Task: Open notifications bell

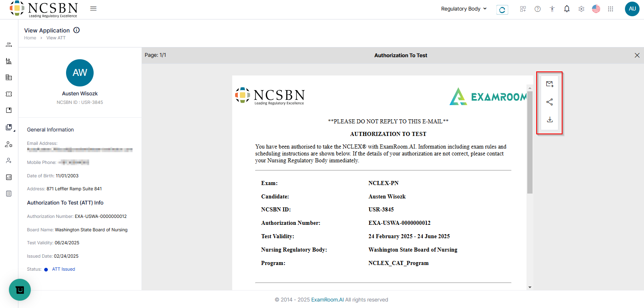Action: (567, 9)
